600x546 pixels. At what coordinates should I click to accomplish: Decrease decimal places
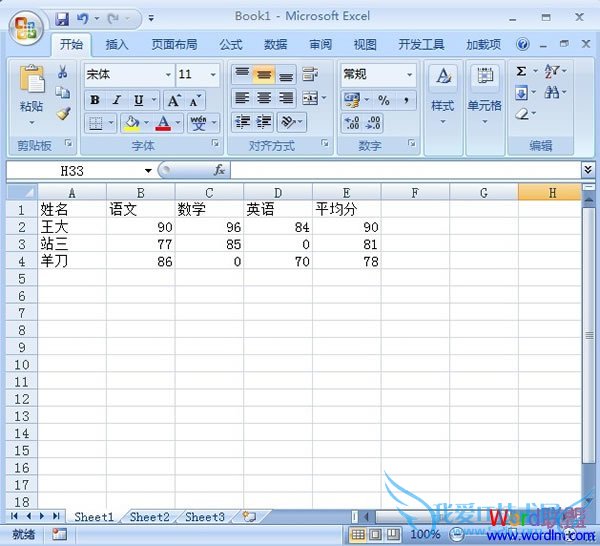373,123
